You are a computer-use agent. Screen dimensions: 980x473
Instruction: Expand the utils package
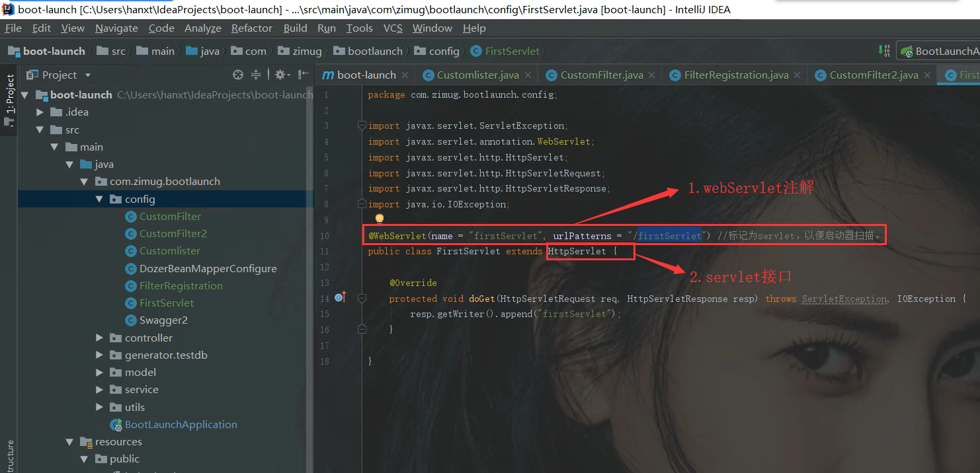coord(99,408)
